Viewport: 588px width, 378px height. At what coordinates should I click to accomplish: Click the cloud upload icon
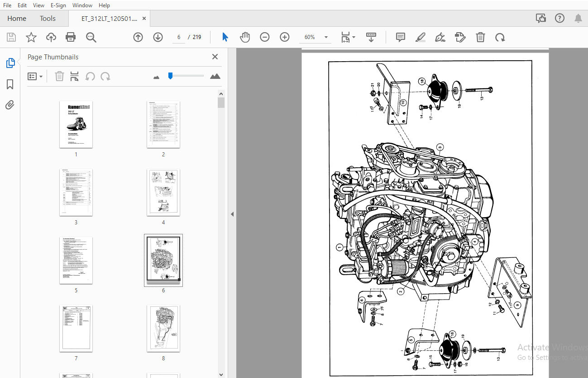pyautogui.click(x=51, y=37)
